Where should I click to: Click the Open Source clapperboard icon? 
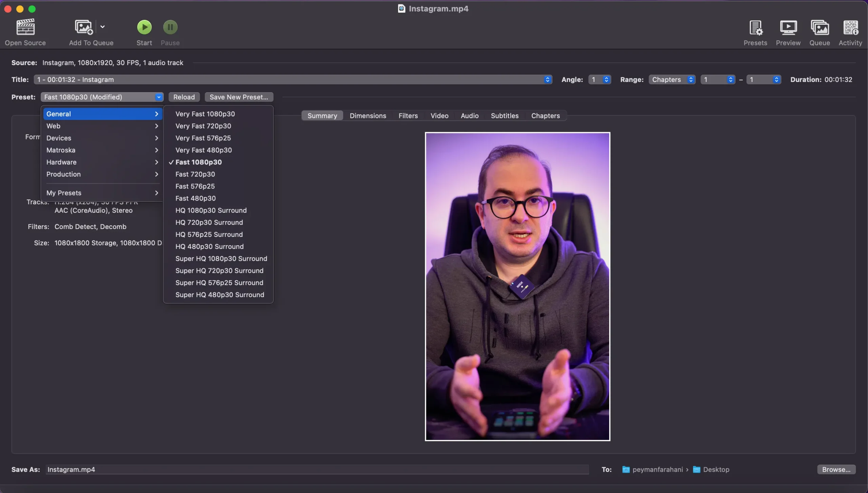(25, 27)
